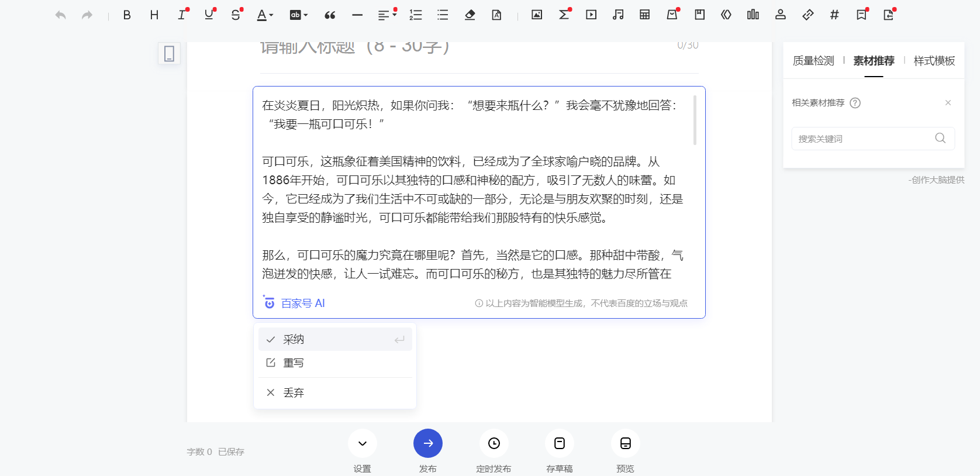The image size is (980, 476).
Task: Insert a hyperlink with link icon
Action: [x=808, y=15]
